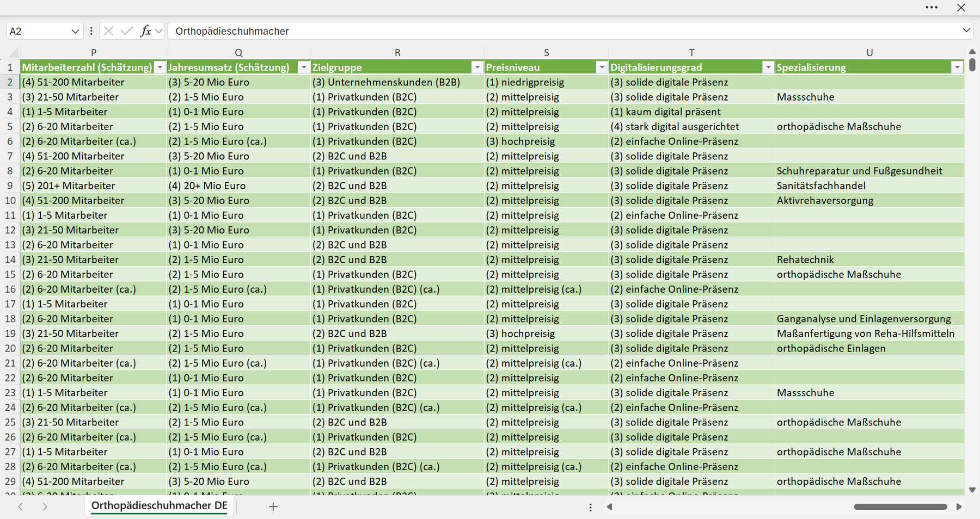Select '(2) mittelpreisig (ca.)' in row 16

click(x=547, y=289)
